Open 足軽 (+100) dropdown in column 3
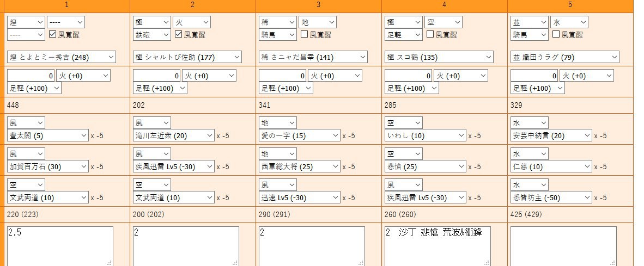644x266 pixels. [286, 88]
